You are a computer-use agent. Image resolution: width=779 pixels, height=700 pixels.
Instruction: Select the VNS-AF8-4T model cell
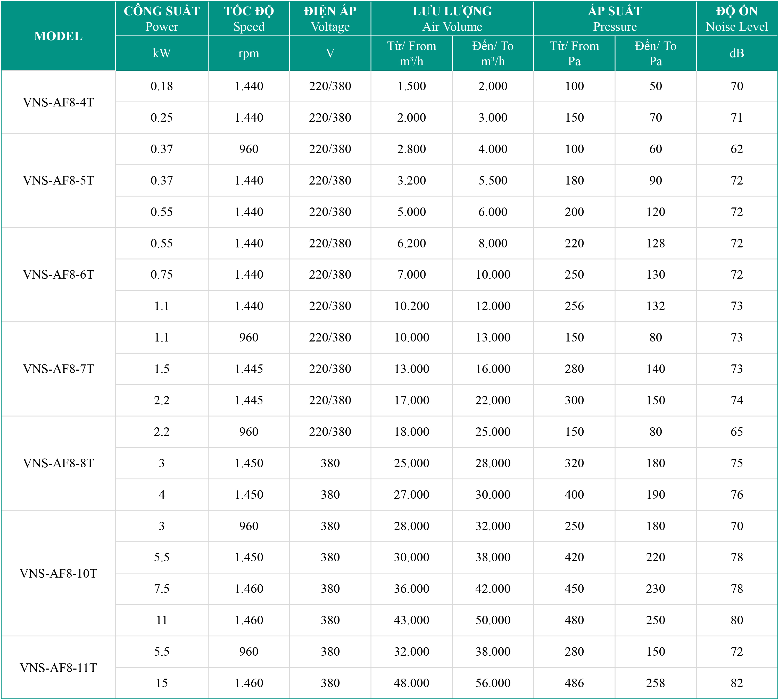pyautogui.click(x=59, y=102)
